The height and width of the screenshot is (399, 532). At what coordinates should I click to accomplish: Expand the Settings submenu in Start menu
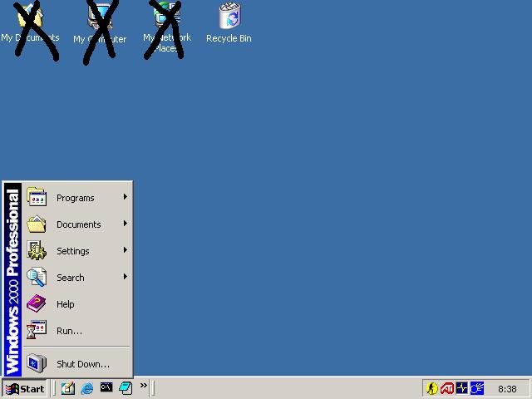point(77,251)
